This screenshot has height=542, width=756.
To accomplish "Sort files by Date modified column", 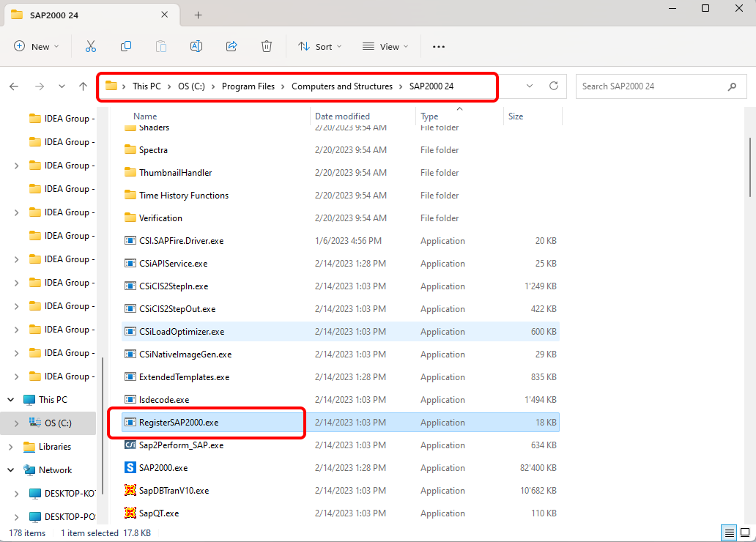I will click(342, 116).
